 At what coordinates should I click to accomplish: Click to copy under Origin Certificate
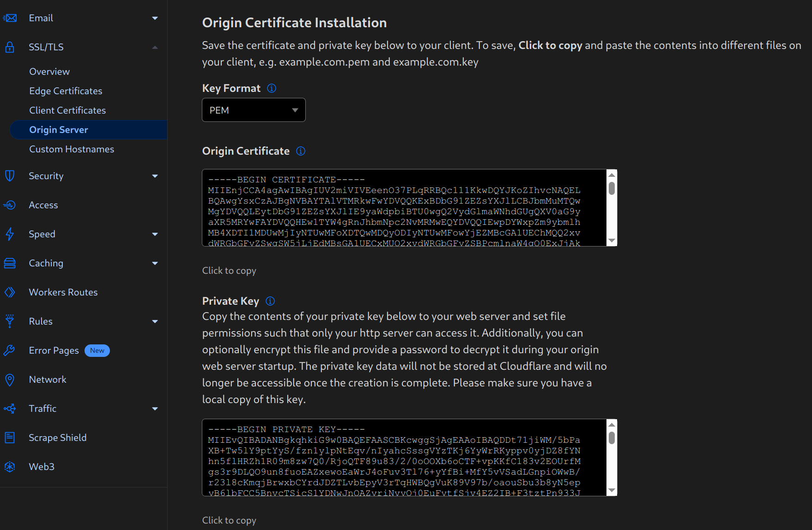point(229,271)
